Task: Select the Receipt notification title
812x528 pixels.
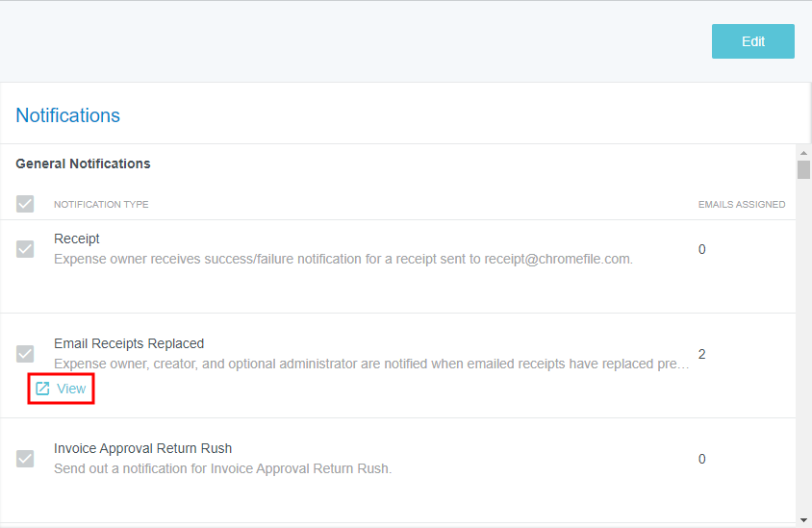Action: (x=77, y=239)
